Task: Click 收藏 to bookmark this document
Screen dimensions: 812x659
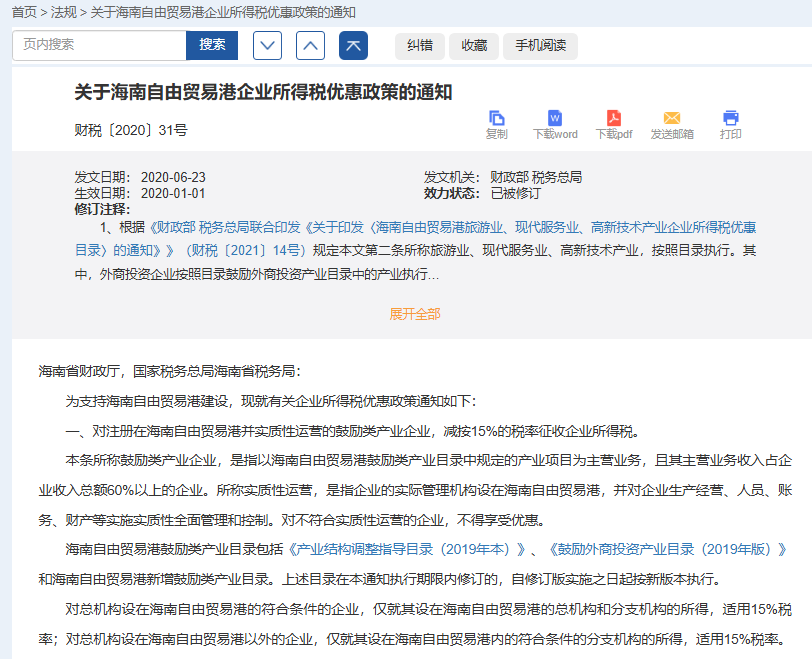Action: [x=474, y=46]
